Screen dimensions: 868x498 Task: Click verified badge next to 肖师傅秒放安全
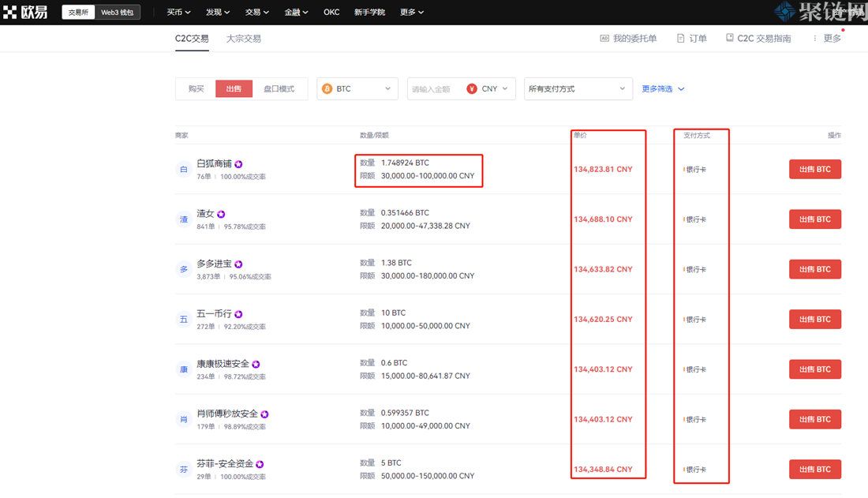pyautogui.click(x=264, y=414)
